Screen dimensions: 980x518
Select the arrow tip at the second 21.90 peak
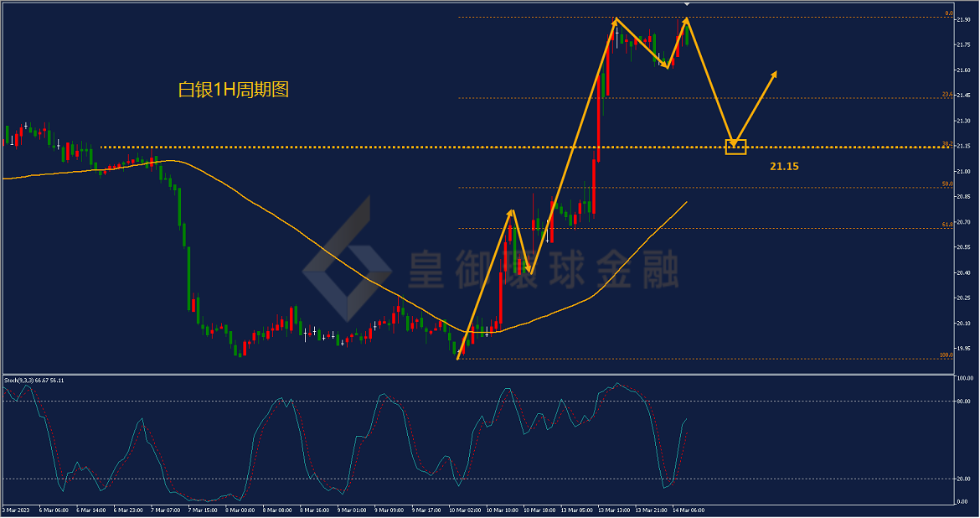click(686, 21)
